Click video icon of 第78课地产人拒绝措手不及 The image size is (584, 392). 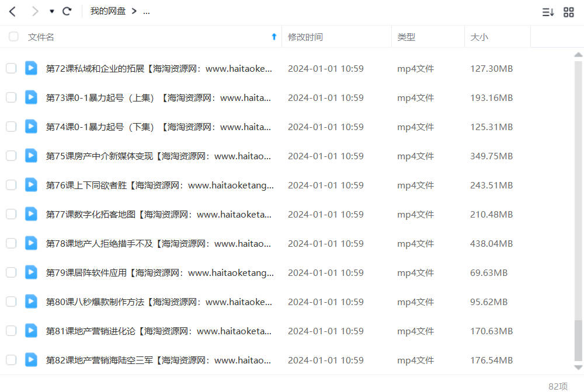click(x=31, y=243)
